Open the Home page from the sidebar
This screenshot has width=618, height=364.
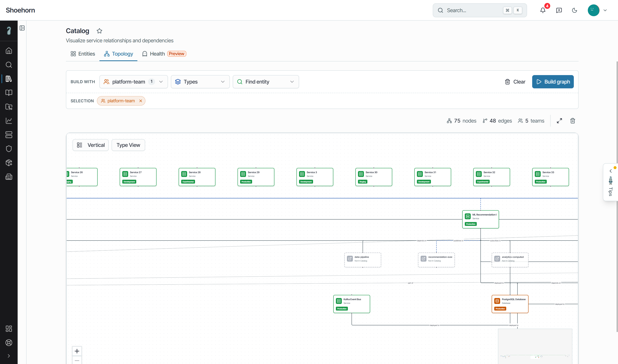coord(9,51)
